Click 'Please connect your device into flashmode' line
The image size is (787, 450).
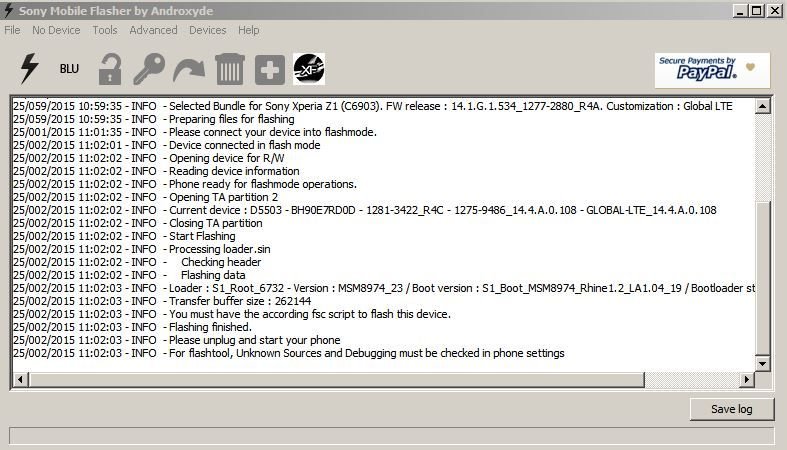195,132
